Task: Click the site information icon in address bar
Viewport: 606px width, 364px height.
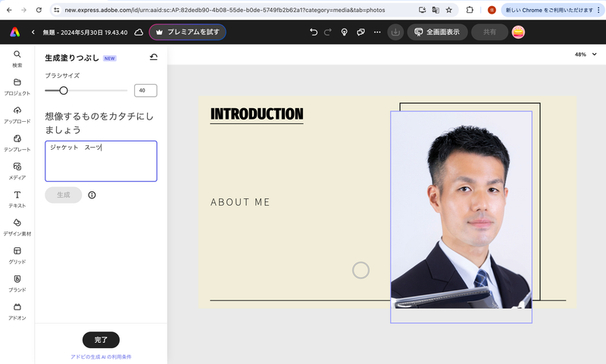Action: point(56,10)
